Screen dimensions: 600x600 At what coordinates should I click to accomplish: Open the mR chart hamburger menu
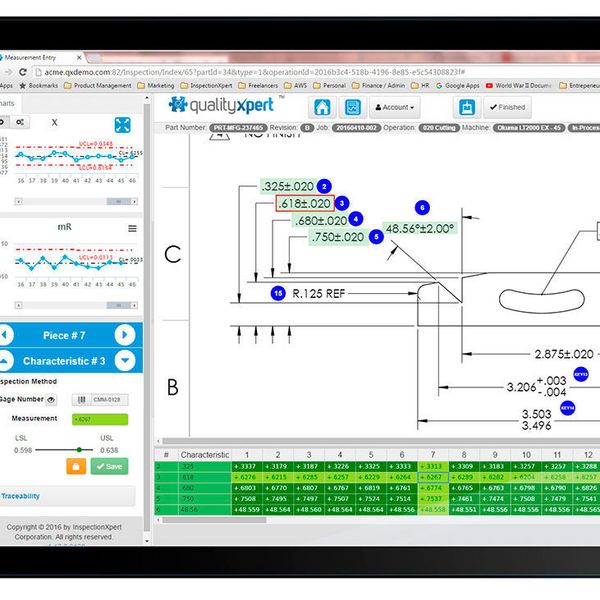pos(132,228)
